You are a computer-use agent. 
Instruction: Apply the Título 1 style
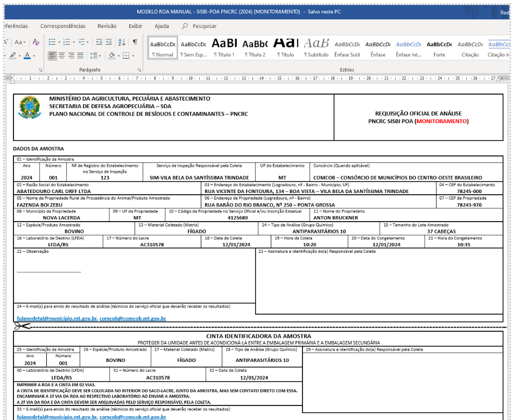coord(224,48)
